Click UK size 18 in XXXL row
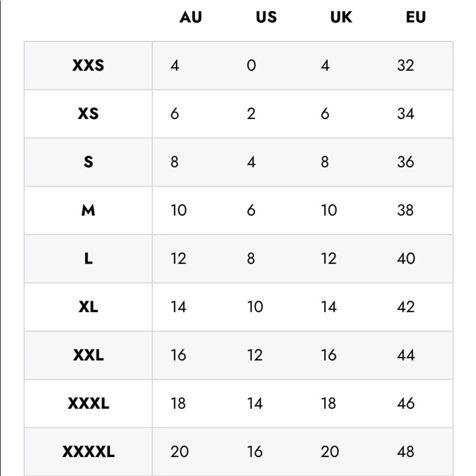476x476 pixels. coord(329,404)
